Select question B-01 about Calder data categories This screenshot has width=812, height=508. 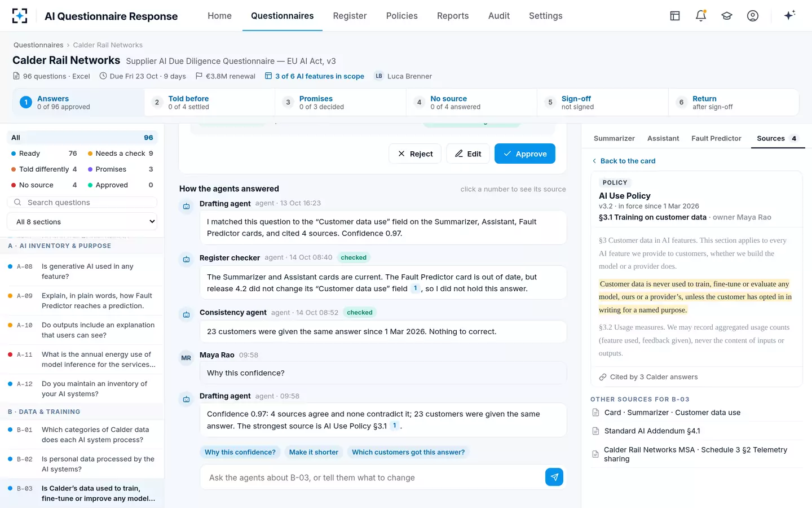(82, 435)
